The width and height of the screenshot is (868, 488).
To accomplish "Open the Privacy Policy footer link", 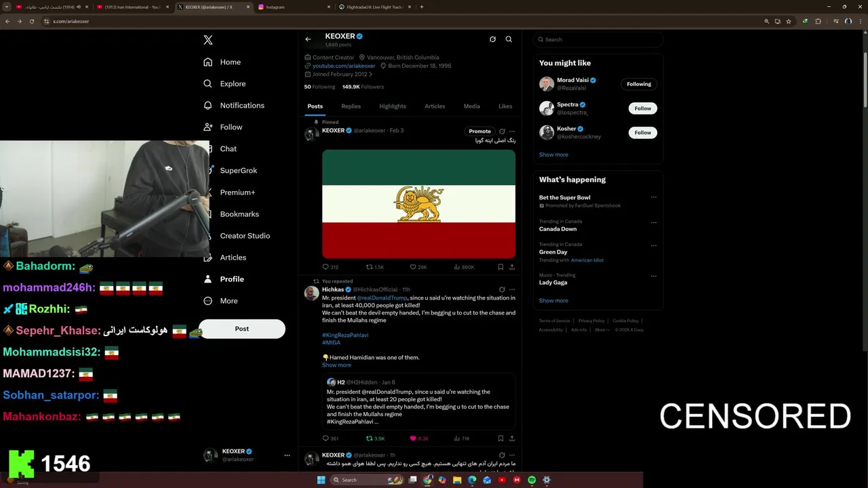I will click(591, 321).
